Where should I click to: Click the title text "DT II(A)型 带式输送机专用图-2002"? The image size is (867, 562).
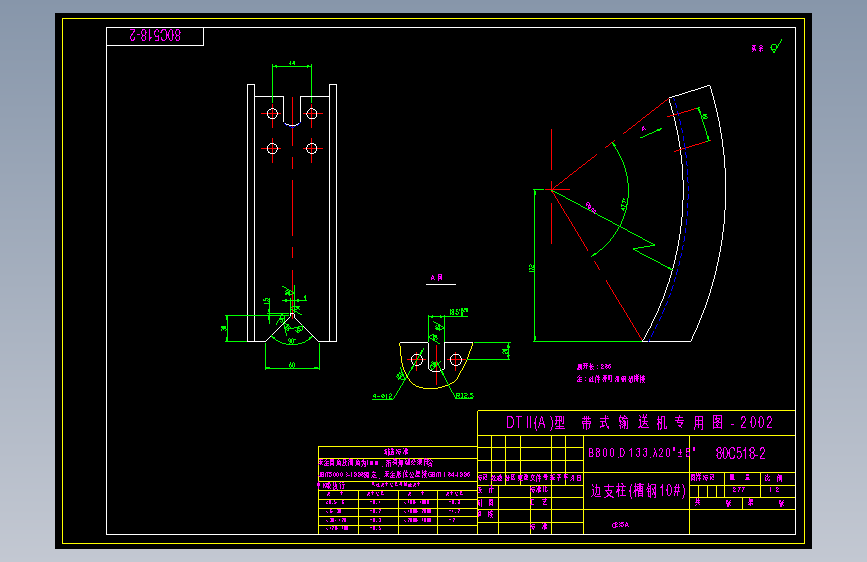tap(639, 423)
